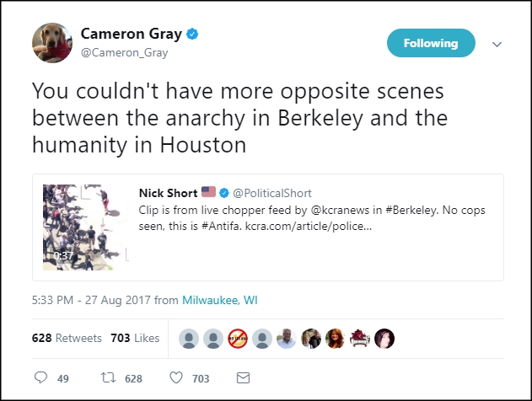Screen dimensions: 532x401
Task: Click the first gray default liker avatar
Action: coord(189,339)
